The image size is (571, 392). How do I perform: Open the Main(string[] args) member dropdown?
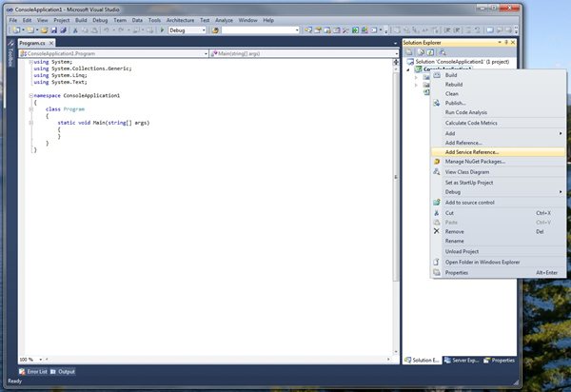396,53
